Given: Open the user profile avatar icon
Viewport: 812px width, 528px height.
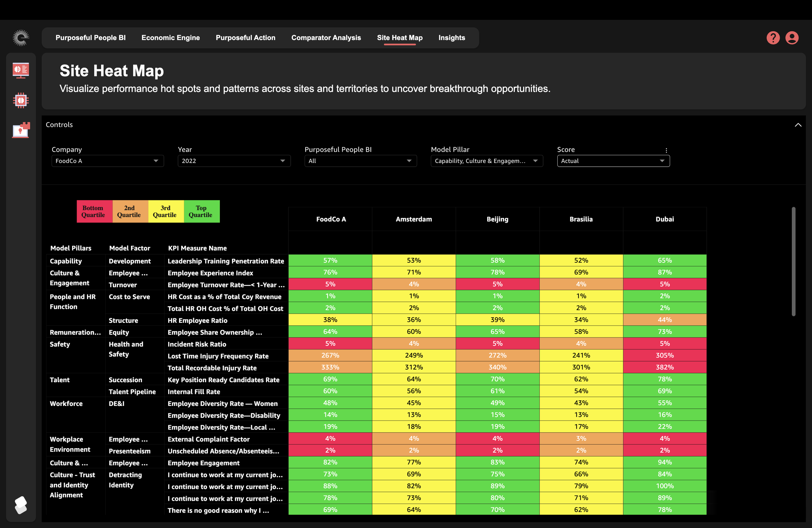Looking at the screenshot, I should (792, 38).
